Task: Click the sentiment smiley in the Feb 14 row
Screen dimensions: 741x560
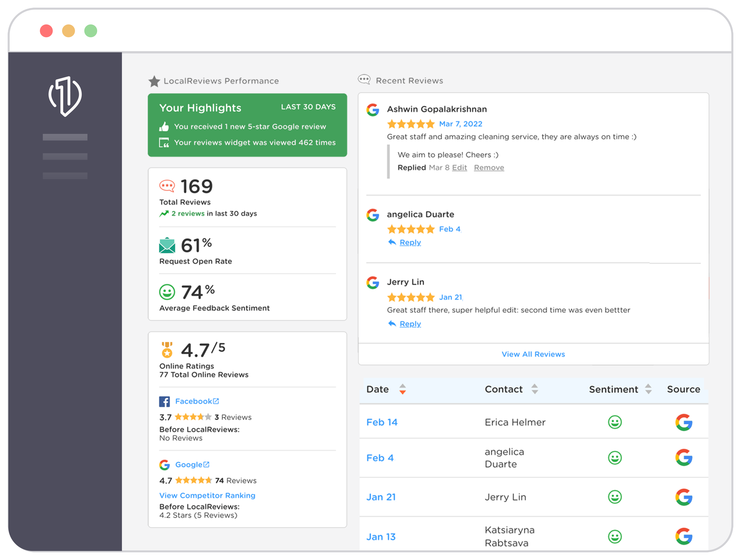Action: [x=615, y=422]
